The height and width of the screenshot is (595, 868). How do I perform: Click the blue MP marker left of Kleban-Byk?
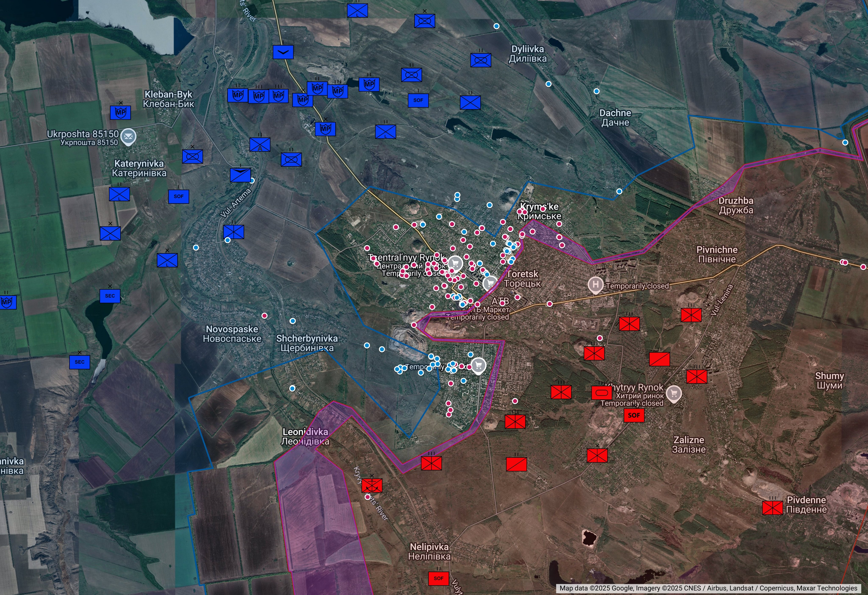(120, 112)
